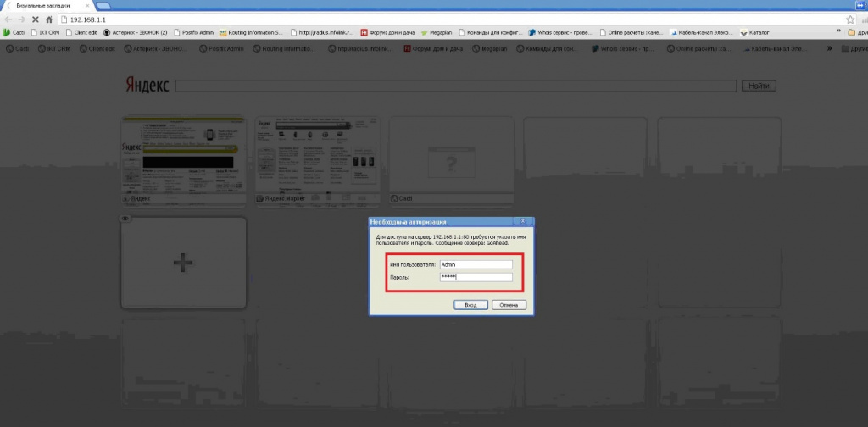The image size is (868, 427).
Task: Open the Cacti bookmark in the bookmarks bar
Action: pyautogui.click(x=14, y=33)
